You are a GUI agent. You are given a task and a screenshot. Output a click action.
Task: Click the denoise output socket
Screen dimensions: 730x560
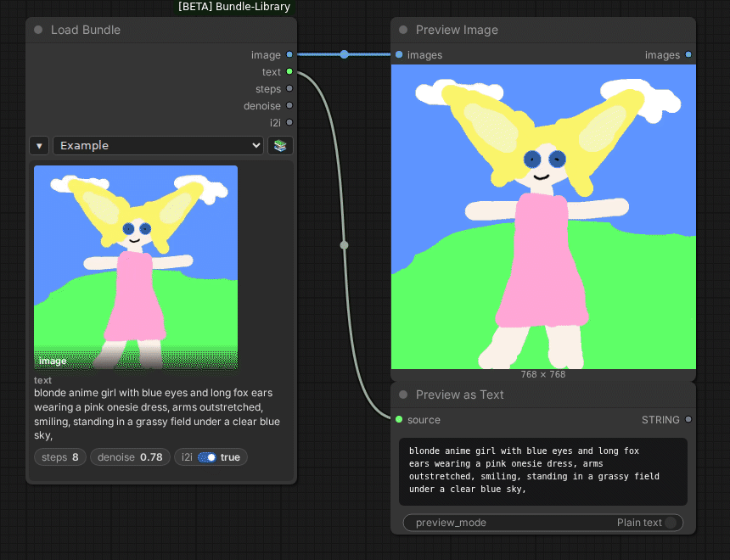[x=289, y=106]
